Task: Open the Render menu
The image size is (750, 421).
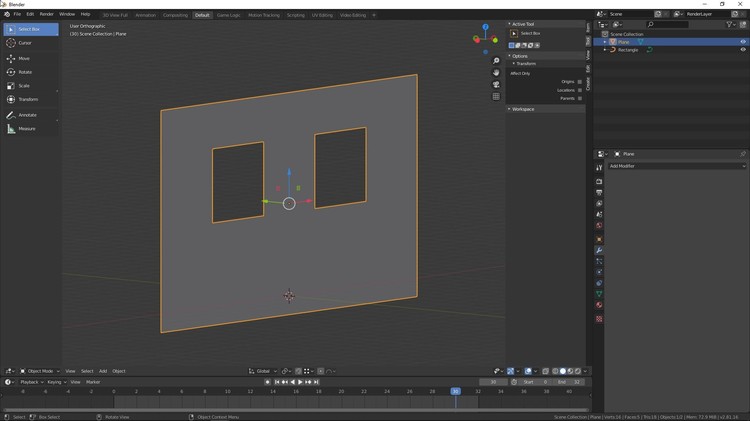Action: point(46,14)
